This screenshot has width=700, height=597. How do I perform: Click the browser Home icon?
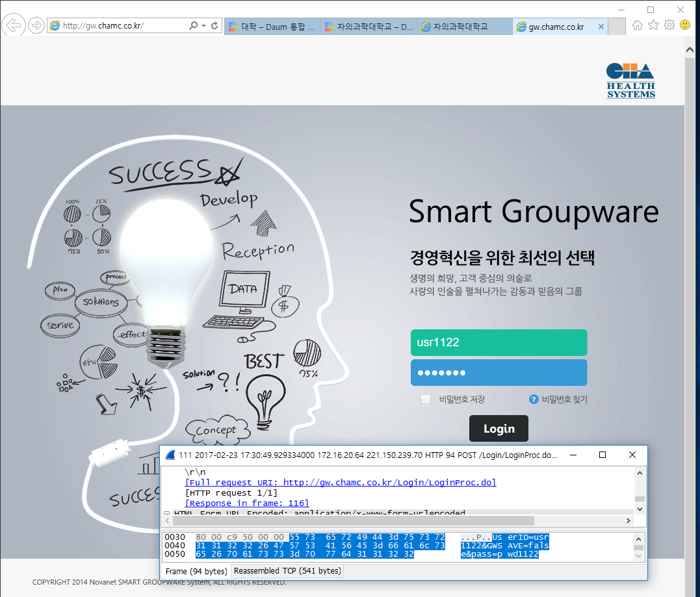point(638,25)
